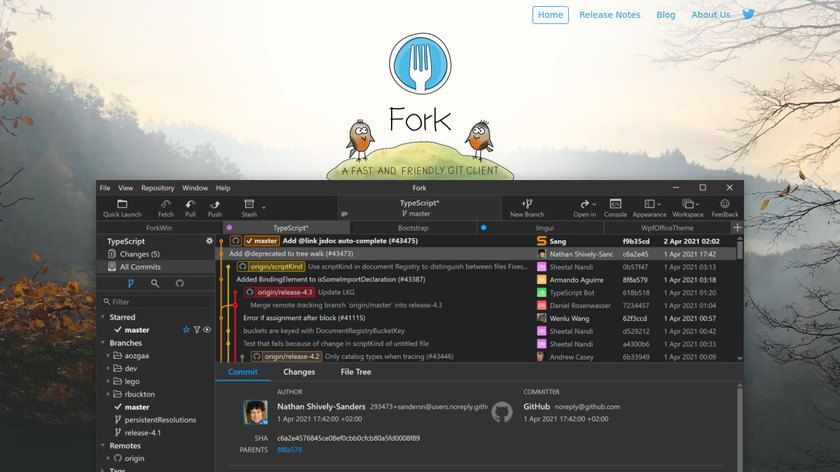Expand the rbuckton branch folder

pyautogui.click(x=108, y=394)
